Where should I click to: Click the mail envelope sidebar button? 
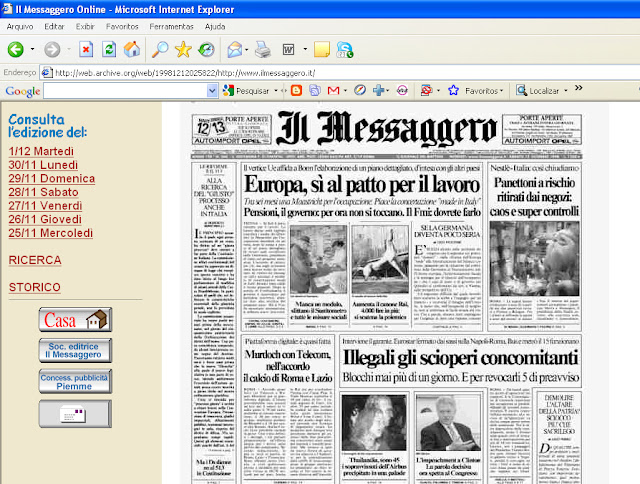(x=76, y=414)
